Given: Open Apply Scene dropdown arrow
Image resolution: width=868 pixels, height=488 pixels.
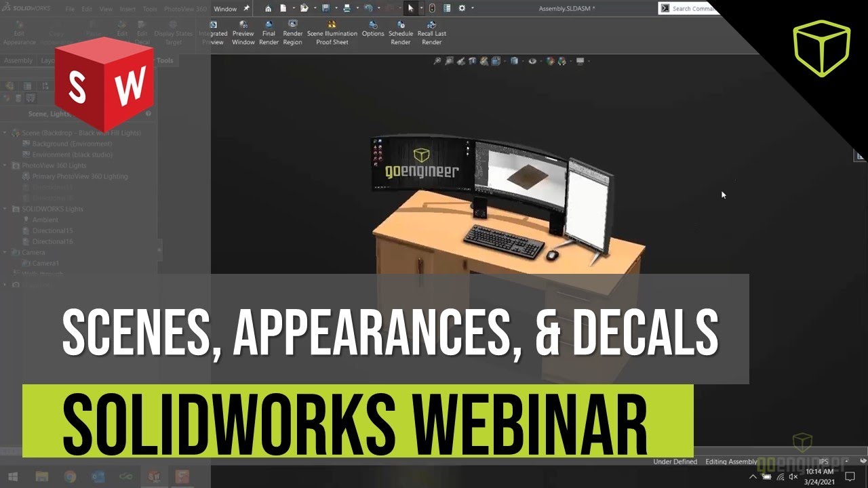Looking at the screenshot, I should pos(571,60).
